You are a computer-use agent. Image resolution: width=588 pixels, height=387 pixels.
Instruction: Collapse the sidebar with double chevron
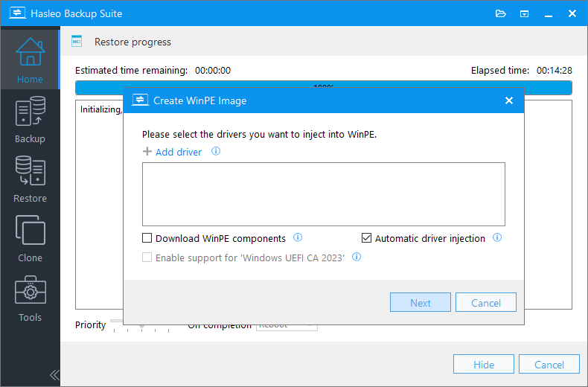pyautogui.click(x=54, y=374)
